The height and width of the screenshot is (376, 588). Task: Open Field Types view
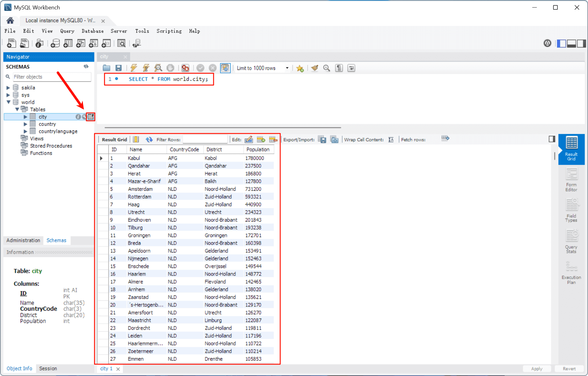pyautogui.click(x=571, y=211)
